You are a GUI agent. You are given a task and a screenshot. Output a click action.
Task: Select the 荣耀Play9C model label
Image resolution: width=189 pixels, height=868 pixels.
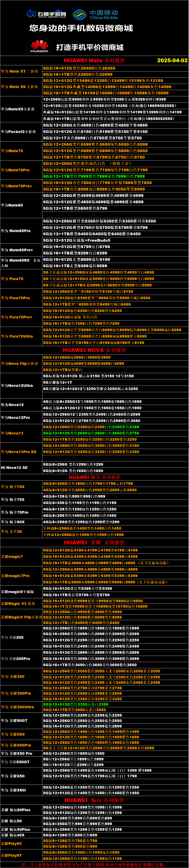pyautogui.click(x=11, y=844)
